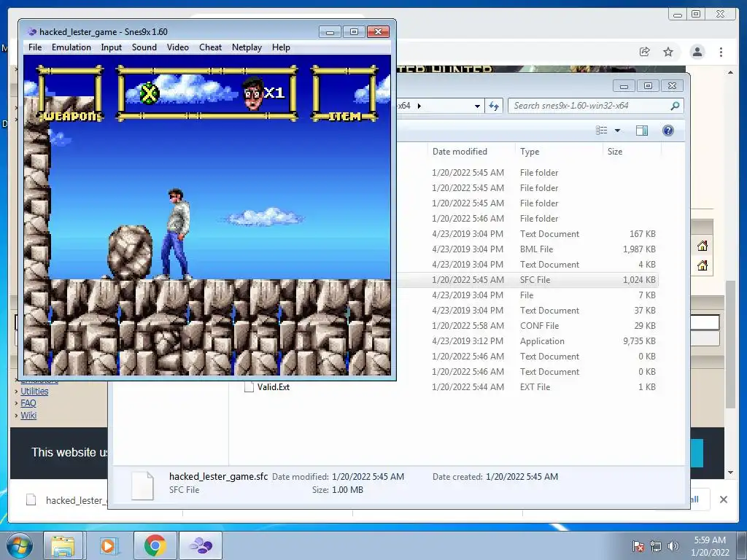Viewport: 747px width, 560px height.
Task: Open the volume tray icon
Action: pyautogui.click(x=673, y=546)
